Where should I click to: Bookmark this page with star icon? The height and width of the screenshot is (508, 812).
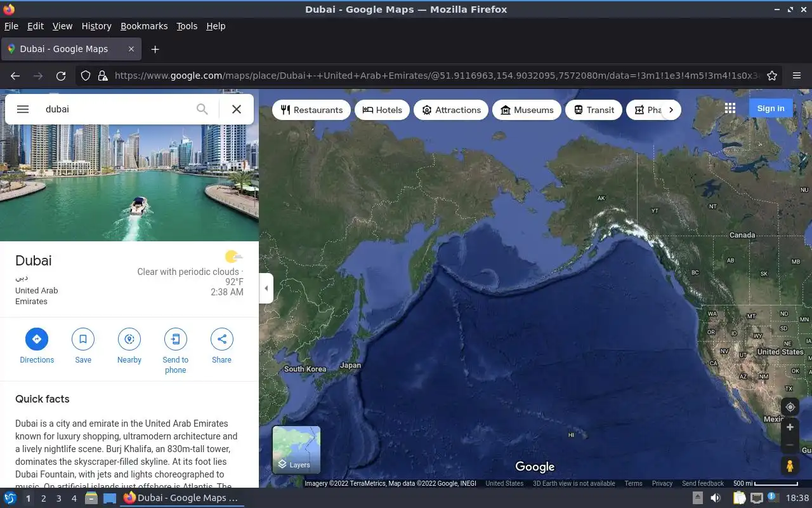tap(772, 76)
